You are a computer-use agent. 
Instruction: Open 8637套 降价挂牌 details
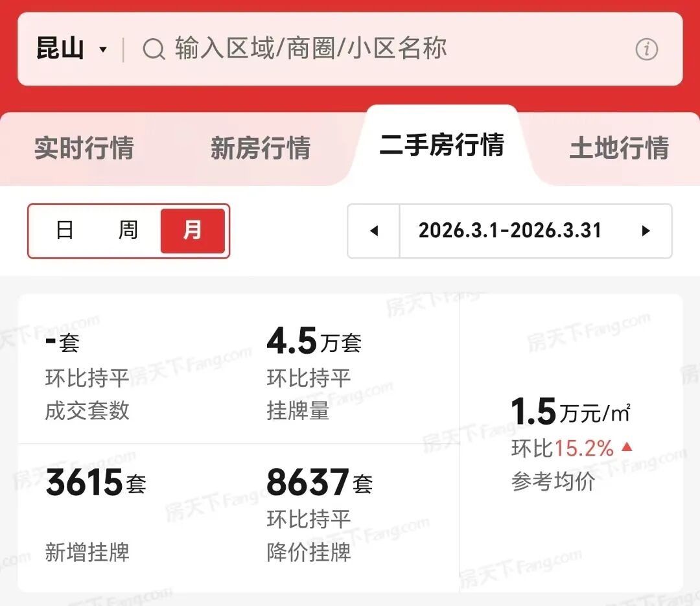[x=320, y=515]
